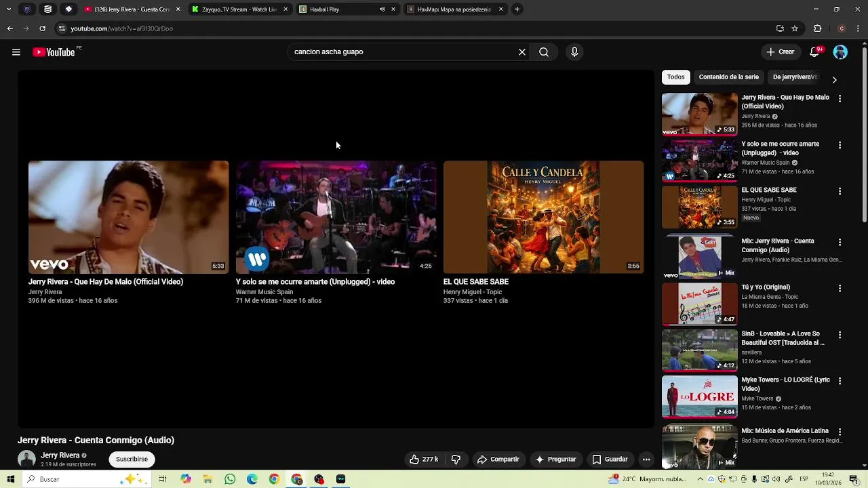Open Microsoft Edge from the taskbar

click(252, 479)
